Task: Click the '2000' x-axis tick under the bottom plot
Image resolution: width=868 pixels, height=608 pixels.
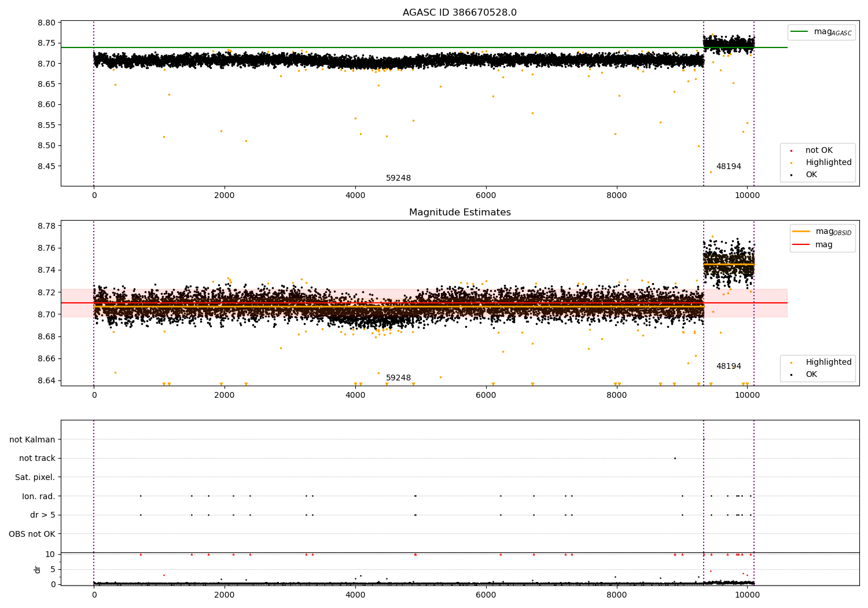Action: click(x=225, y=595)
